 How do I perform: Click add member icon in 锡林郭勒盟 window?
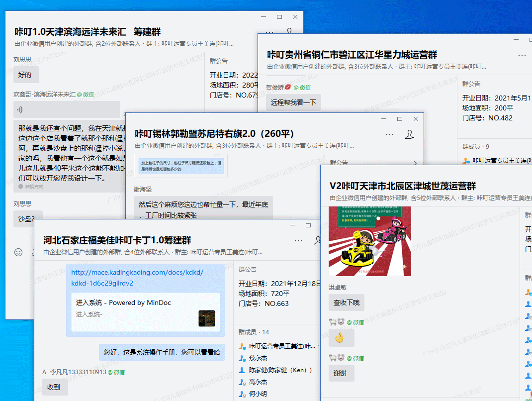click(410, 134)
